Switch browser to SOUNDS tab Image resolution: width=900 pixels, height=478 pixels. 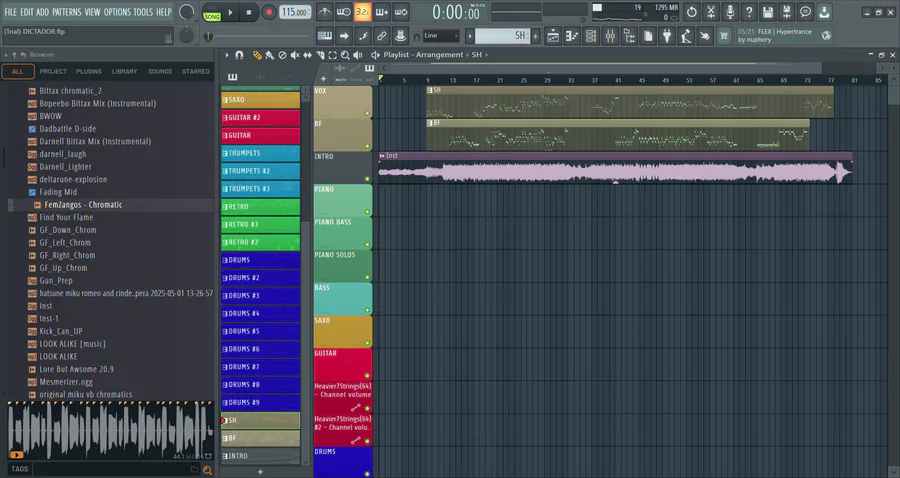(x=160, y=72)
